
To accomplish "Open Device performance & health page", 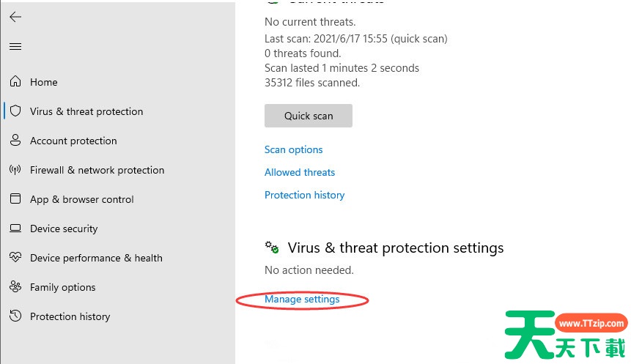I will 96,258.
